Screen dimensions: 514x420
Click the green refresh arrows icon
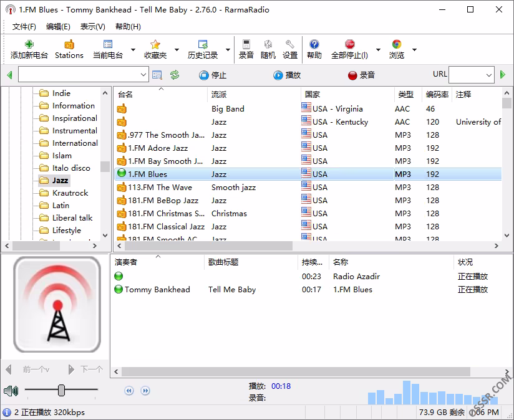click(175, 75)
